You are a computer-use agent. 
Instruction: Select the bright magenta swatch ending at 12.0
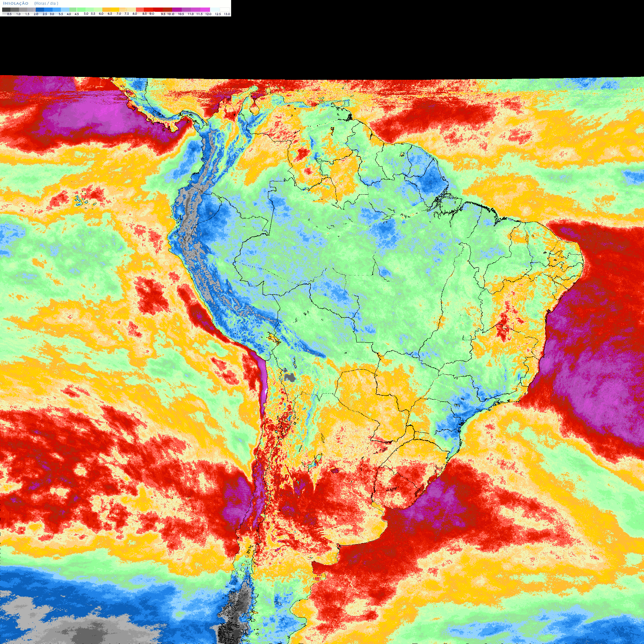[205, 10]
